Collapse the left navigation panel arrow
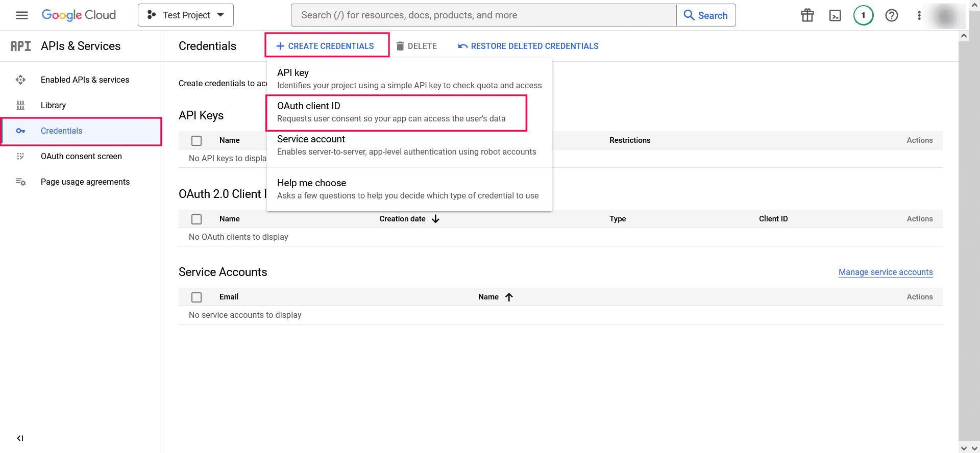The image size is (980, 453). [x=20, y=438]
